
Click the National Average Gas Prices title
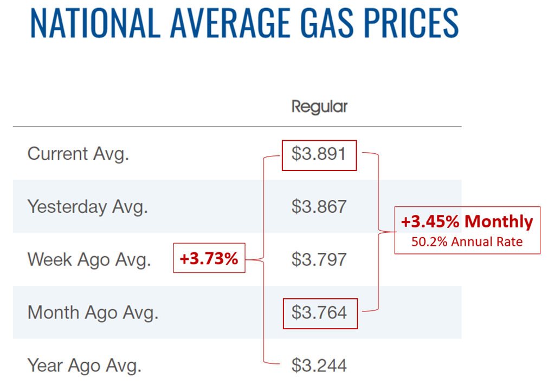point(245,23)
